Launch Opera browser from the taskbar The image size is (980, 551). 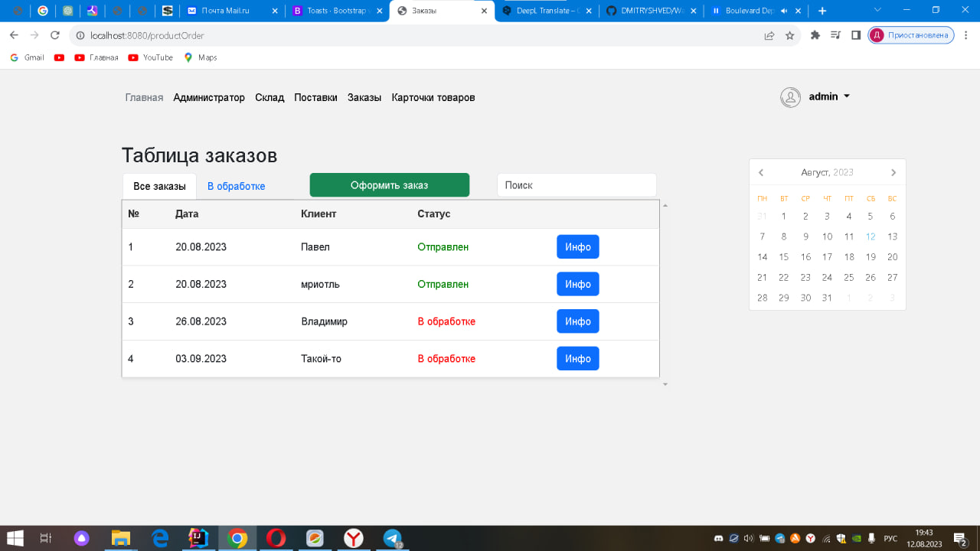tap(276, 538)
